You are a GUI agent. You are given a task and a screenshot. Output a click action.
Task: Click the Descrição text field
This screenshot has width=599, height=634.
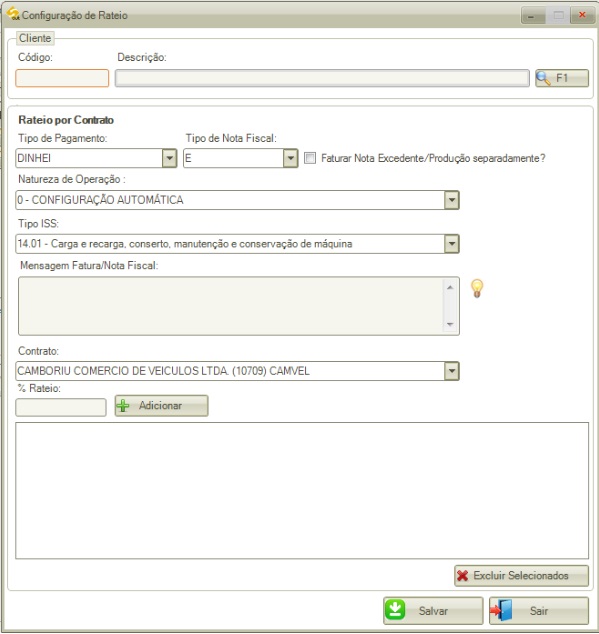coord(322,78)
